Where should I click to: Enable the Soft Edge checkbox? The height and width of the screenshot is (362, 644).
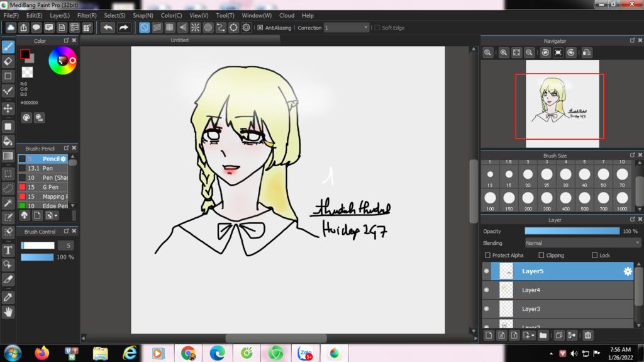(x=377, y=28)
